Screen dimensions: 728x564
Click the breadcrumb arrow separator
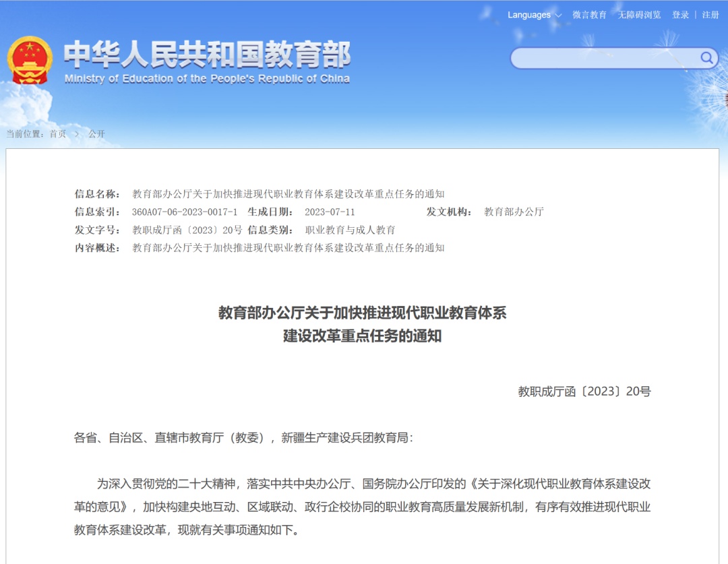tap(75, 134)
